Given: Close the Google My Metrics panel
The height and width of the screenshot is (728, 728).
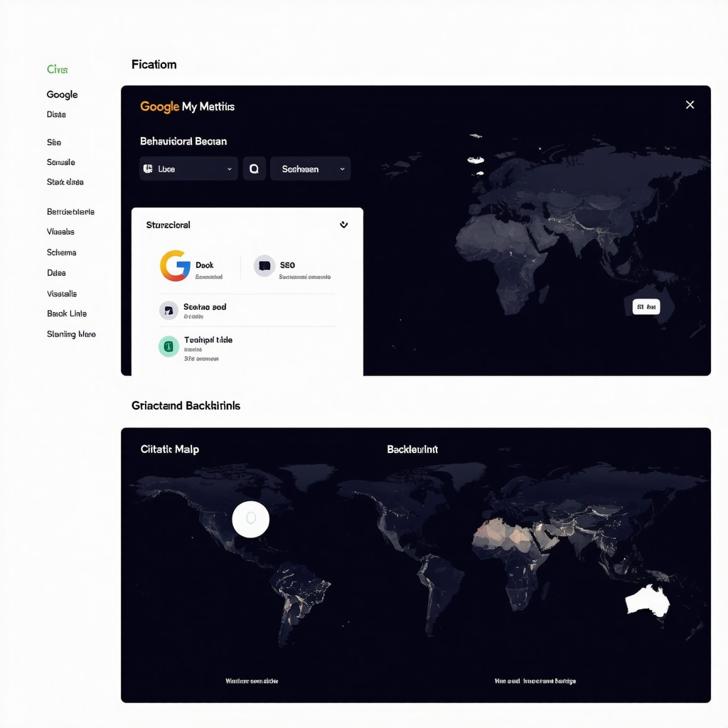Looking at the screenshot, I should pyautogui.click(x=690, y=105).
